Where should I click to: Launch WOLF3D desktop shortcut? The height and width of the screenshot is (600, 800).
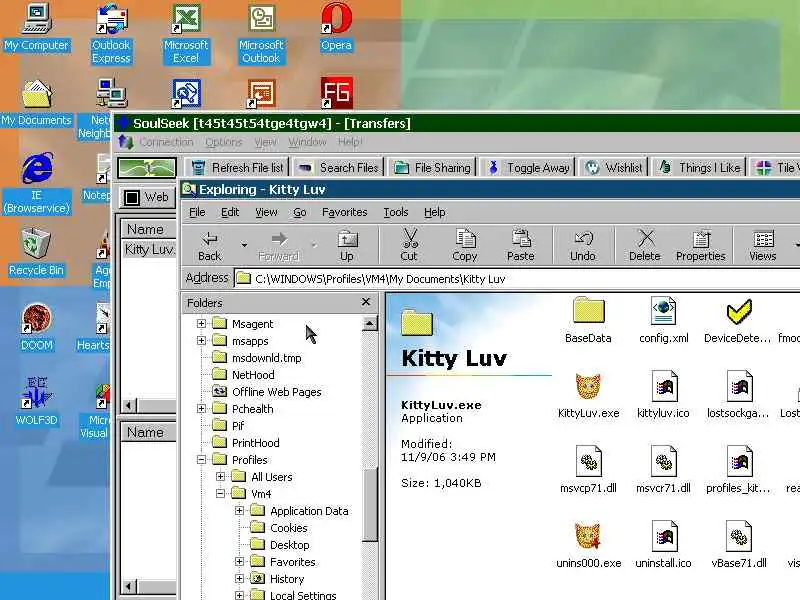tap(36, 402)
